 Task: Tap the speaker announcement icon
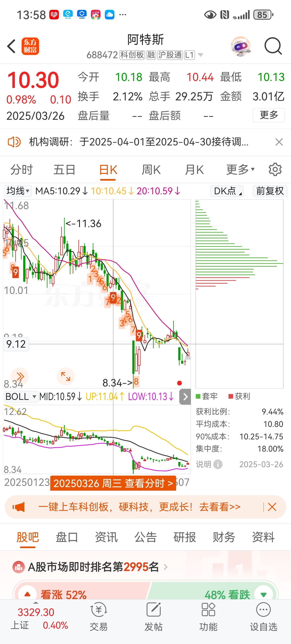pos(14,142)
